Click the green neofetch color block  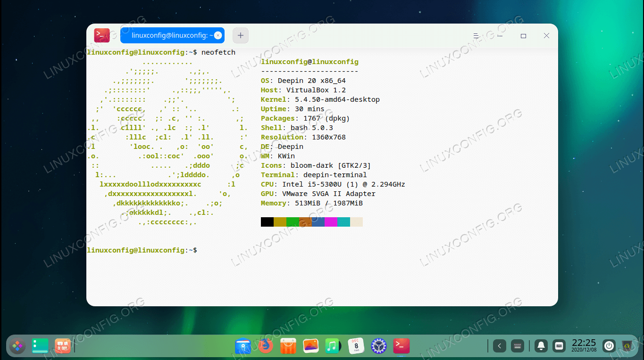pyautogui.click(x=293, y=222)
